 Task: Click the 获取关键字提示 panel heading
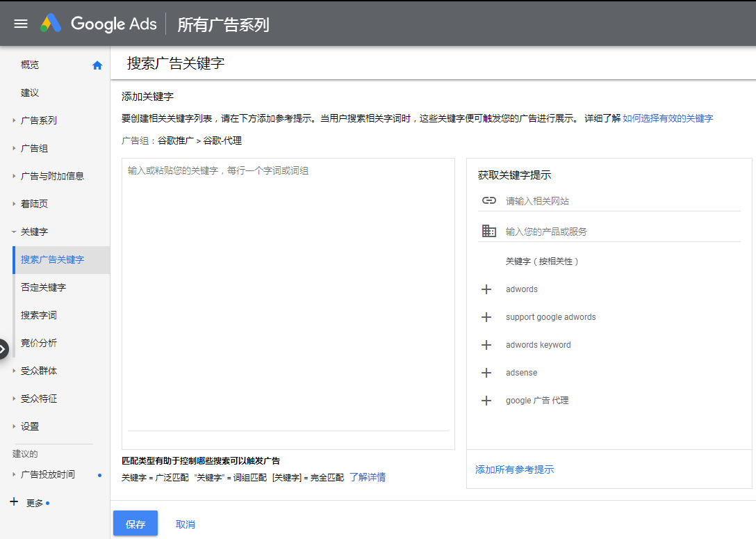514,175
